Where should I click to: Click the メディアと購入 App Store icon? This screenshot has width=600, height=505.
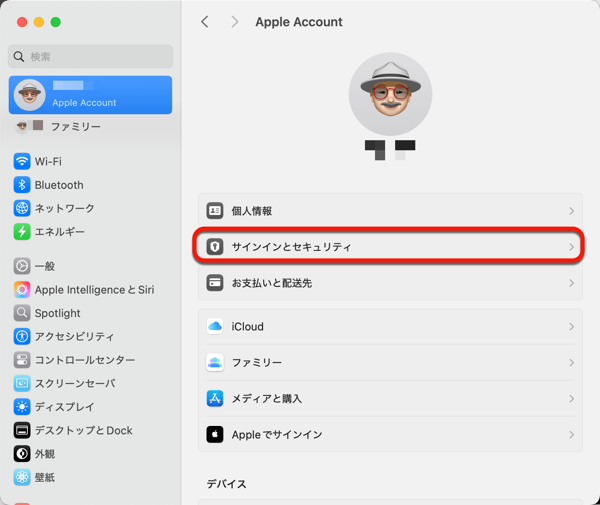215,399
